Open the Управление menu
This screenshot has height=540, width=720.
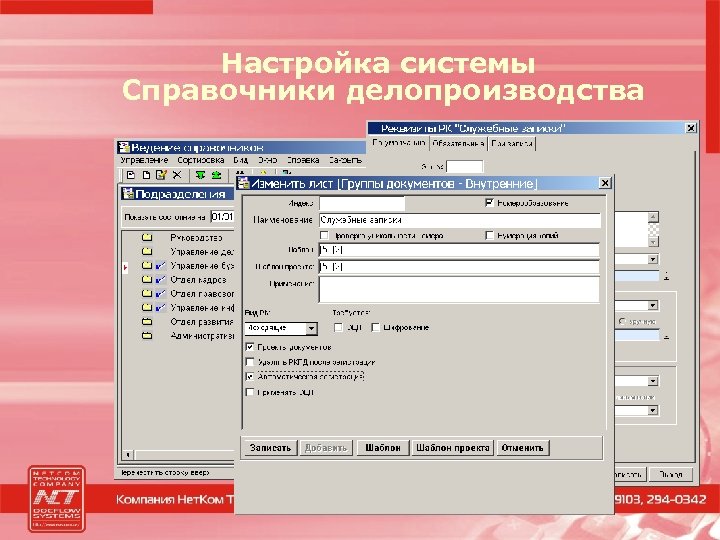(144, 160)
